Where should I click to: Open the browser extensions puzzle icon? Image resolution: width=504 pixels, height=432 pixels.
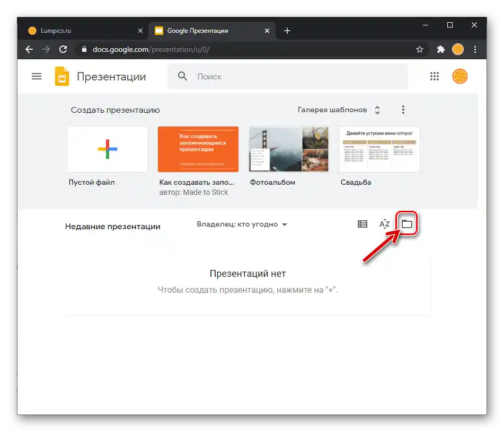click(x=441, y=49)
